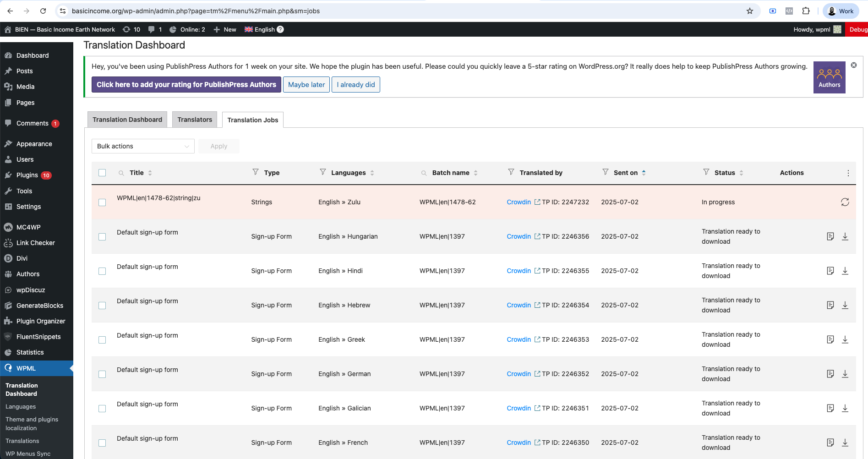Select the Zulu strings job checkbox
The width and height of the screenshot is (868, 459).
102,202
